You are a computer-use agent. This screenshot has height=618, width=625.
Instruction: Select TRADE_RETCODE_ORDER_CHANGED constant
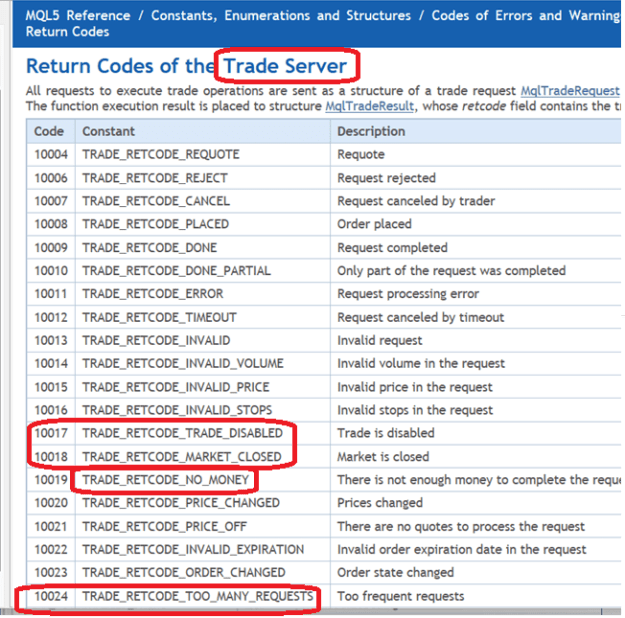pos(184,573)
